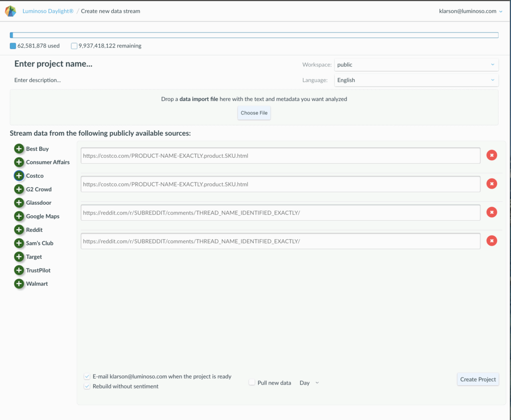The width and height of the screenshot is (511, 420).
Task: Click the Choose File button
Action: (254, 113)
